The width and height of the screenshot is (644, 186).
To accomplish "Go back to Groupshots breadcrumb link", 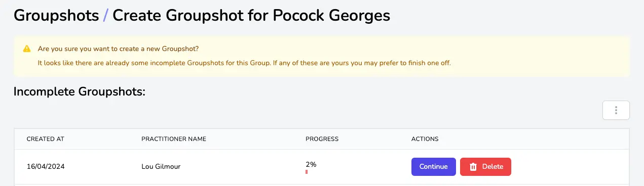I will click(56, 16).
